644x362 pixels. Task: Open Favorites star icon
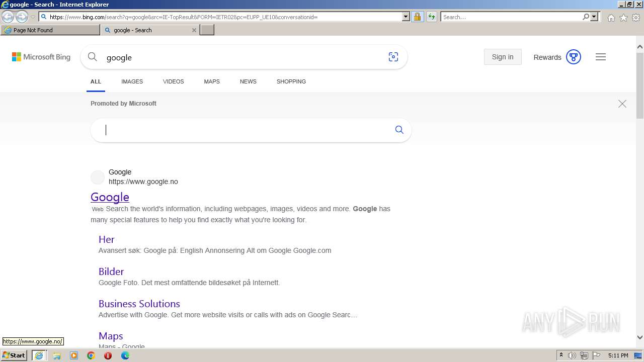pos(623,18)
